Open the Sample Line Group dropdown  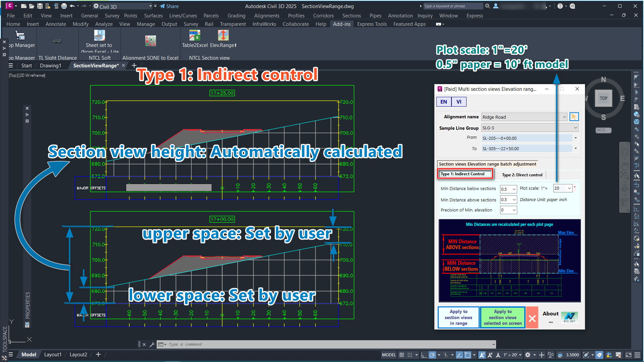tap(575, 128)
